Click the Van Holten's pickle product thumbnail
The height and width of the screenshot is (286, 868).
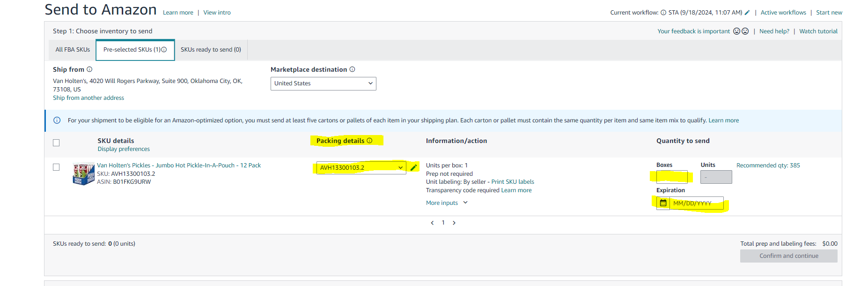tap(83, 174)
